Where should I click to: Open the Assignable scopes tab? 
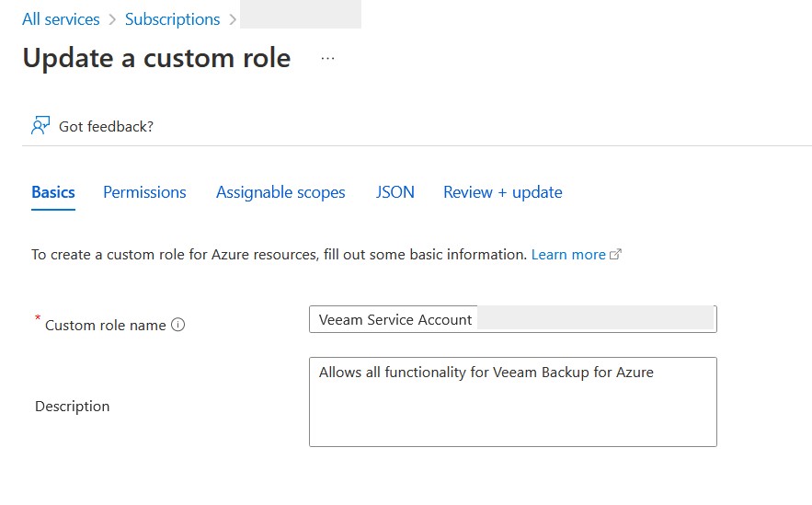tap(280, 192)
